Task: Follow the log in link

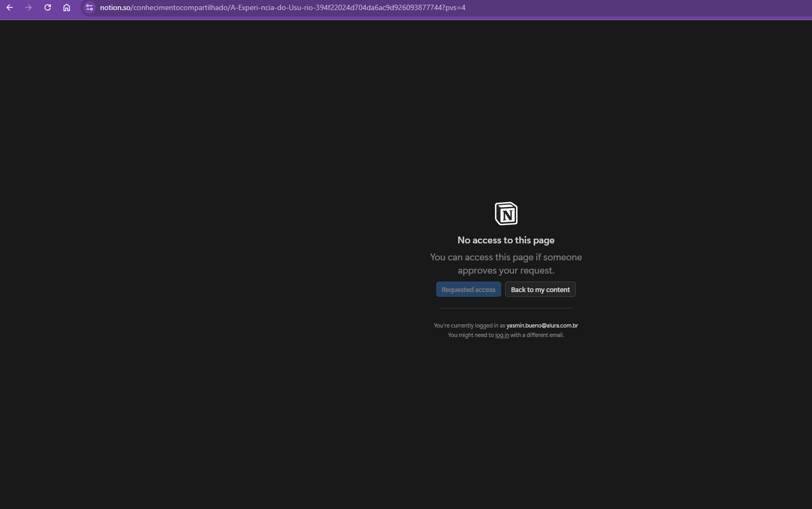Action: click(502, 335)
